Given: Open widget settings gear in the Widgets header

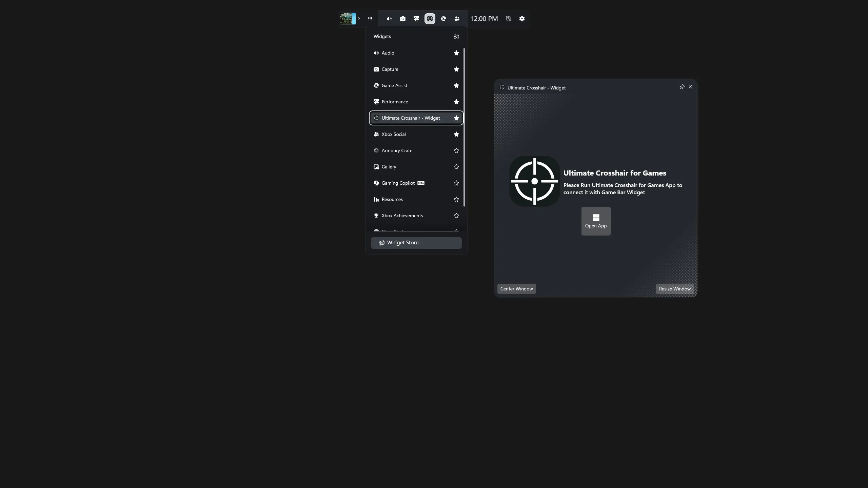Looking at the screenshot, I should pos(456,37).
